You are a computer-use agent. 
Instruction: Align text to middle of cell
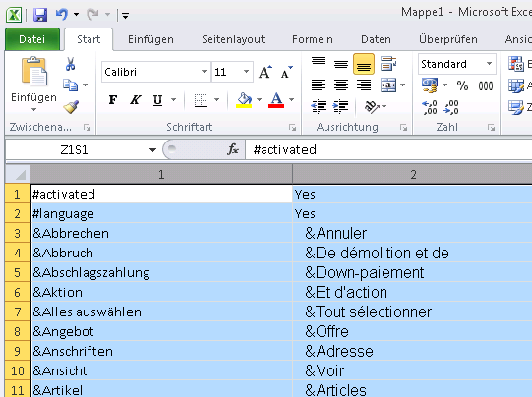click(x=341, y=64)
